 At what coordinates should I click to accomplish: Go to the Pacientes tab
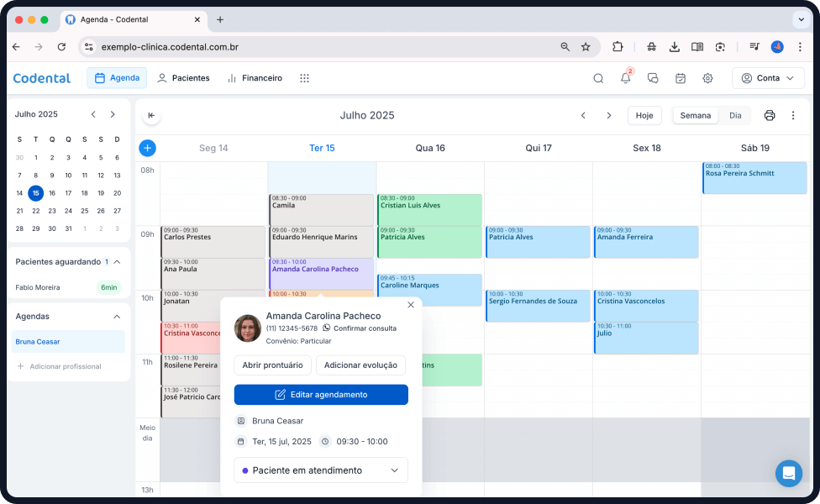[x=183, y=78]
